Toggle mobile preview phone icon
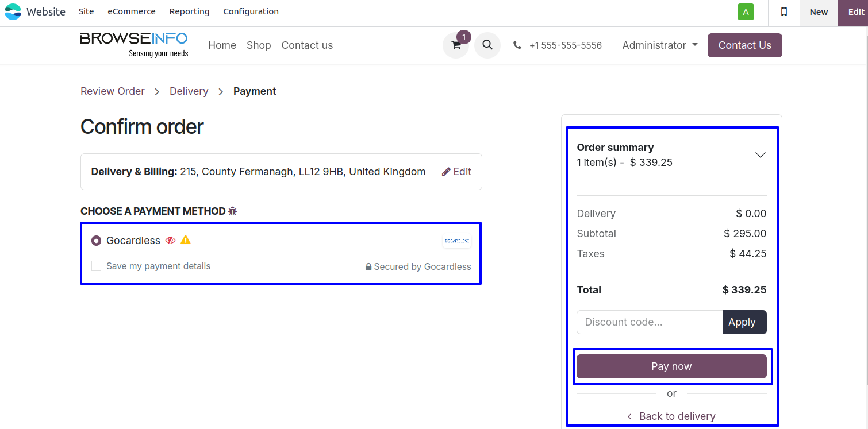Viewport: 868px width, 429px height. coord(783,12)
